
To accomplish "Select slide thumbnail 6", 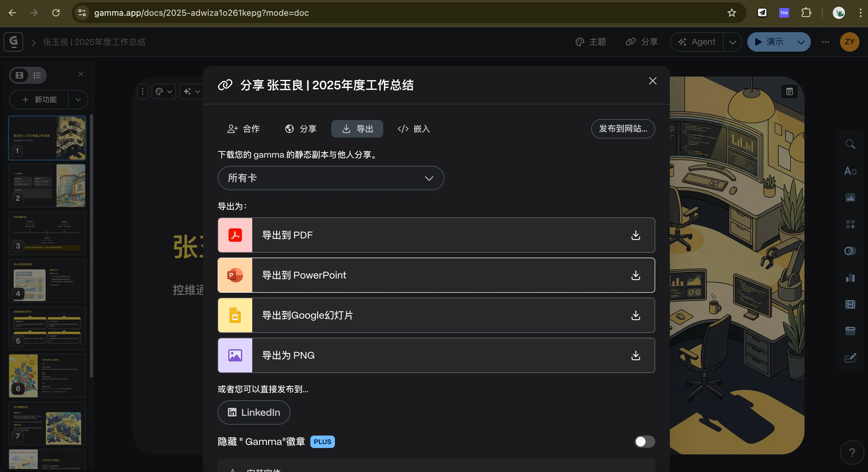I will [x=47, y=375].
